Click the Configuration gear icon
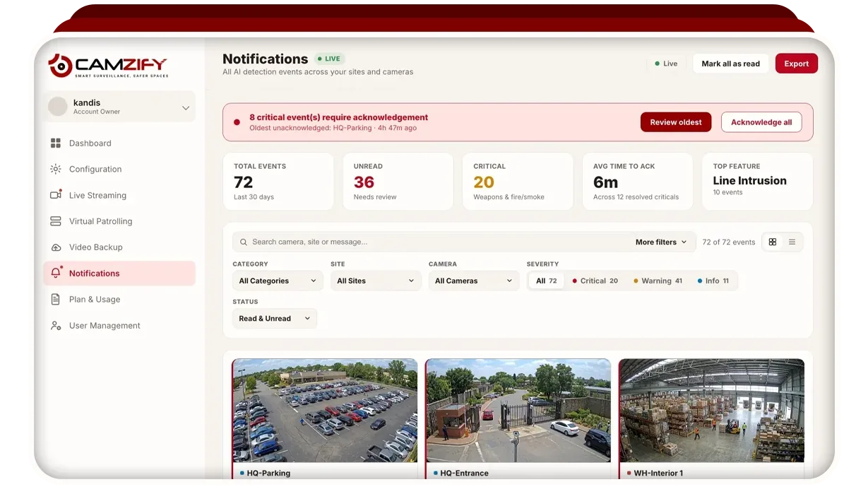The height and width of the screenshot is (489, 868). point(56,170)
